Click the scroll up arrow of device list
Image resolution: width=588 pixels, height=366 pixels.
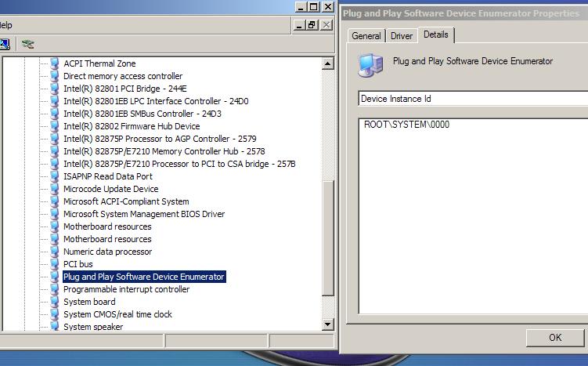click(x=328, y=63)
